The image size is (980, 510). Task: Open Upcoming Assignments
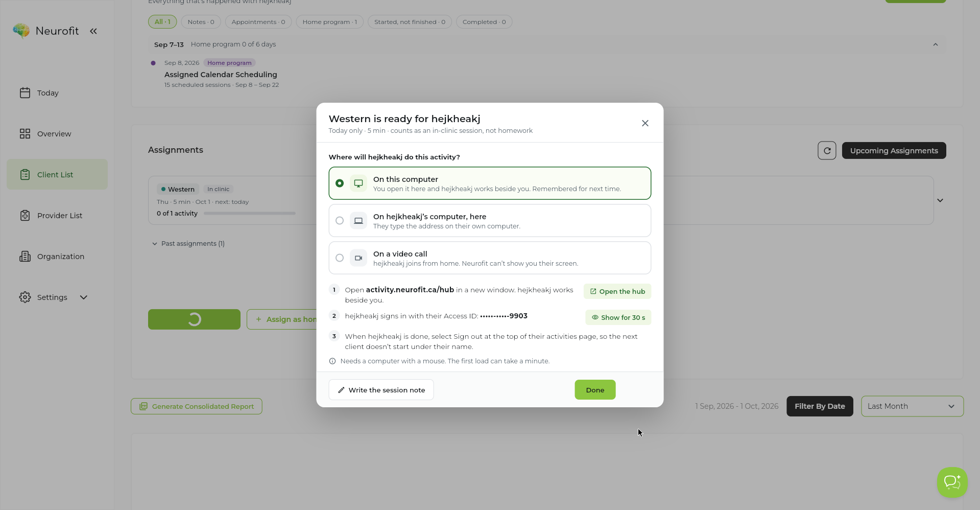coord(894,150)
